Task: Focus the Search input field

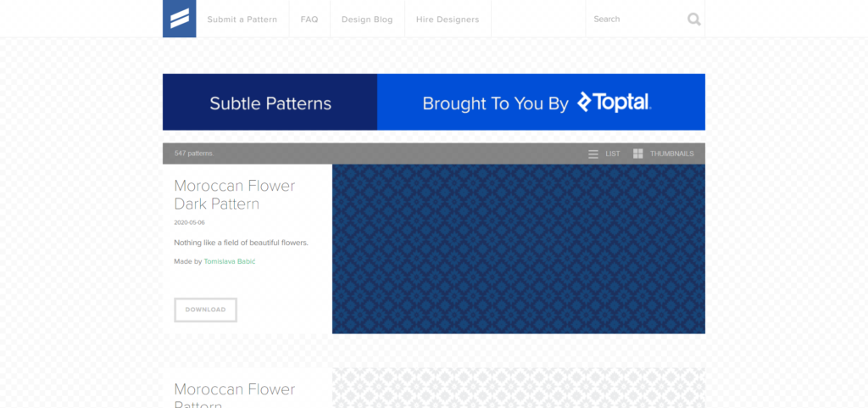Action: (636, 19)
